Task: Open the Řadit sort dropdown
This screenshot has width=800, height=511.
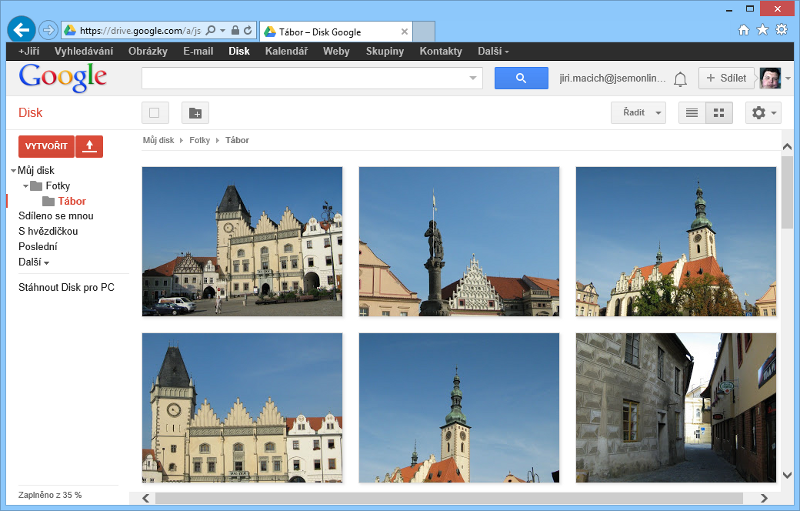Action: pyautogui.click(x=638, y=113)
